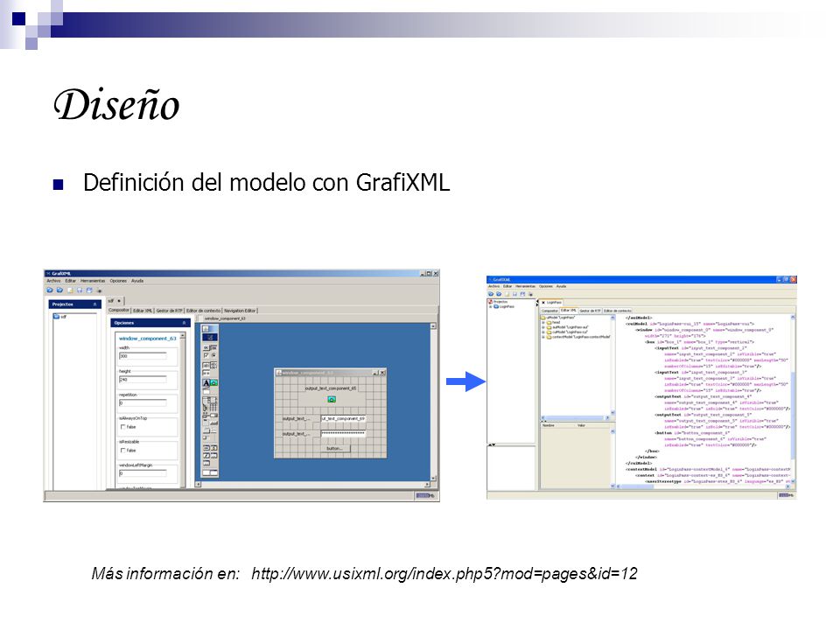Open Editor de contexto tab in right window
The image size is (840, 630).
[618, 311]
